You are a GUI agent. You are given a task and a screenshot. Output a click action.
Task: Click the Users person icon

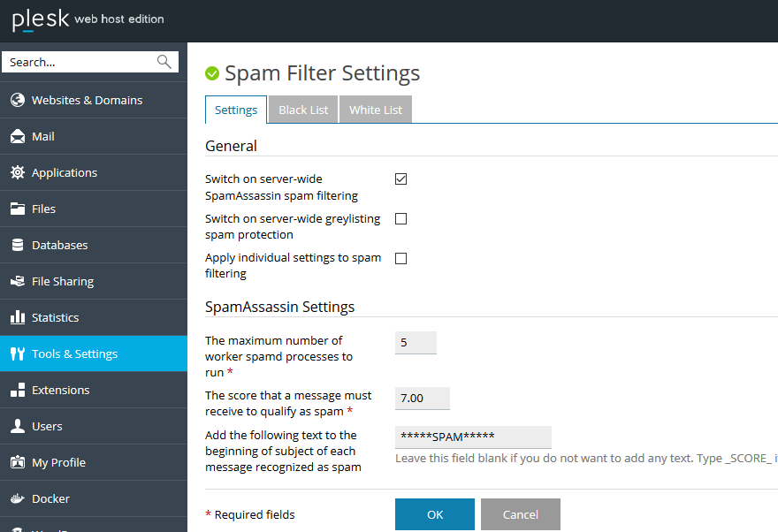pyautogui.click(x=18, y=426)
